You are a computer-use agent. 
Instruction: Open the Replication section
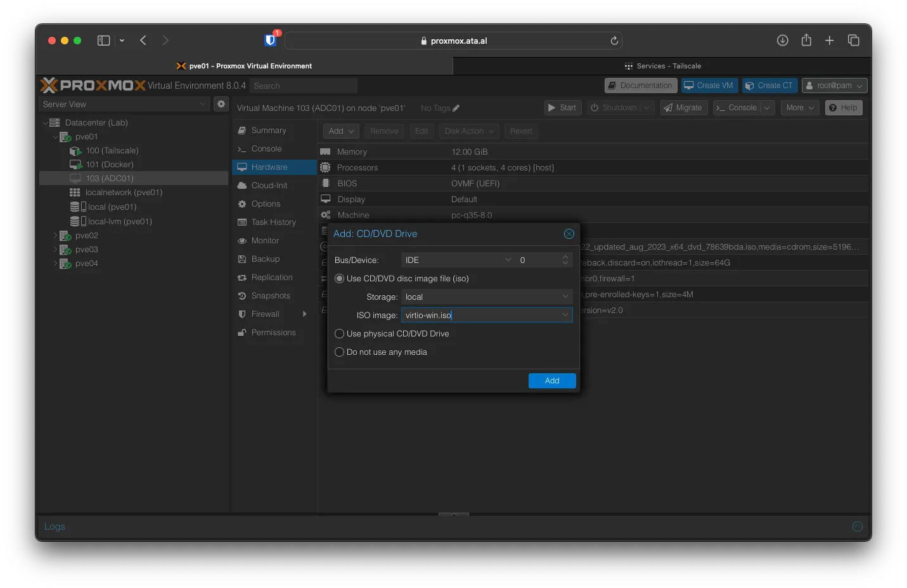[274, 278]
